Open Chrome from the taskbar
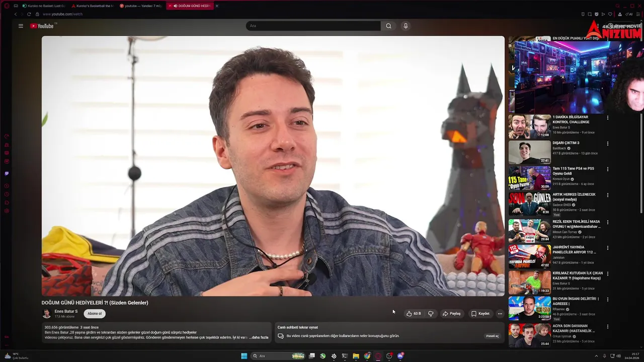 [x=367, y=356]
